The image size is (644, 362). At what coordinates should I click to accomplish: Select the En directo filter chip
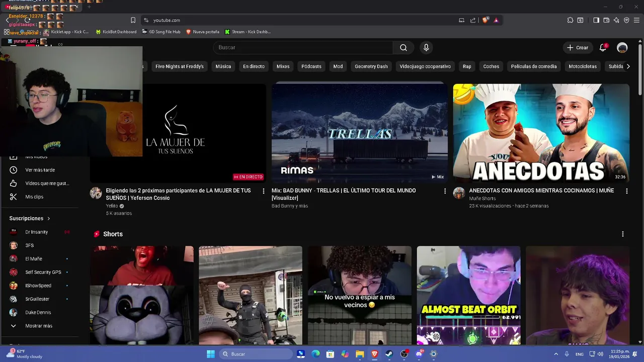pyautogui.click(x=254, y=66)
